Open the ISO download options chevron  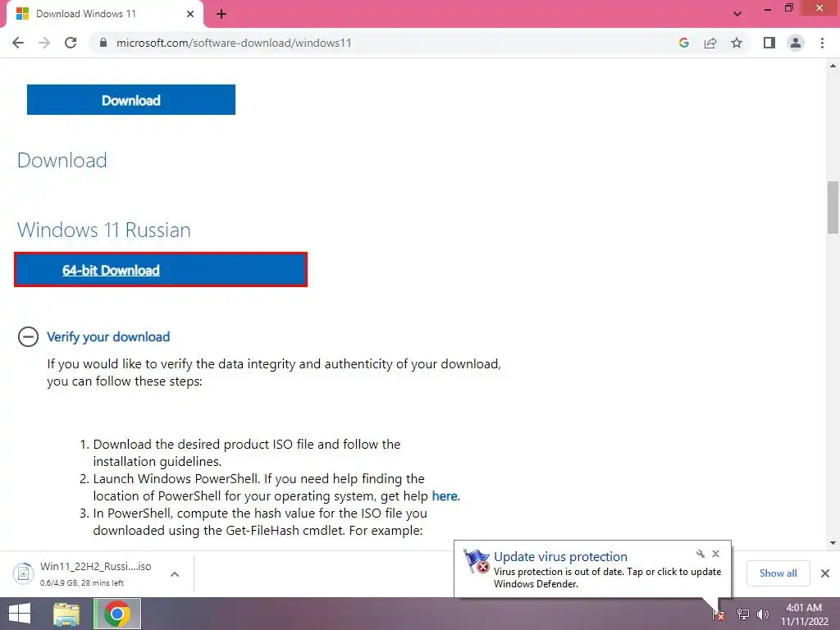coord(175,573)
